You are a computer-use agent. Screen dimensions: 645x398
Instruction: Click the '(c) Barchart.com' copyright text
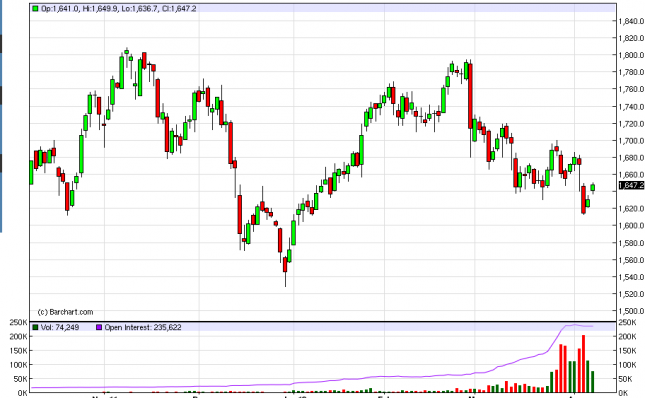65,312
